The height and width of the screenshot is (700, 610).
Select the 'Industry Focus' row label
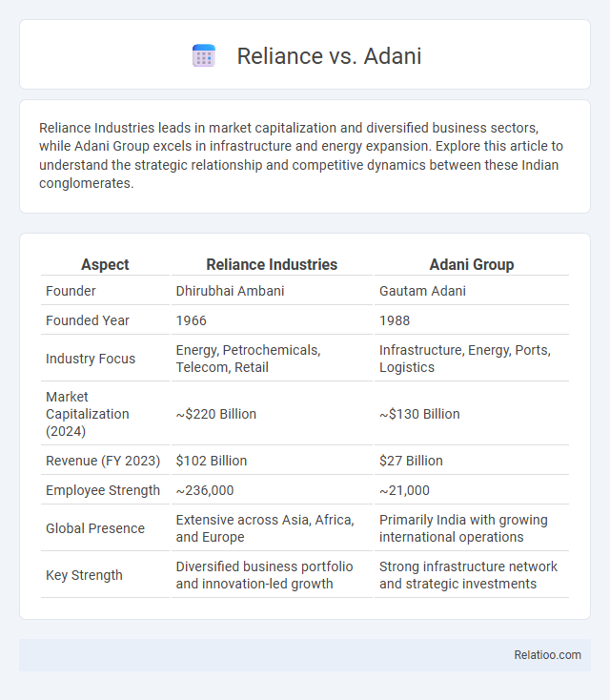pos(91,359)
